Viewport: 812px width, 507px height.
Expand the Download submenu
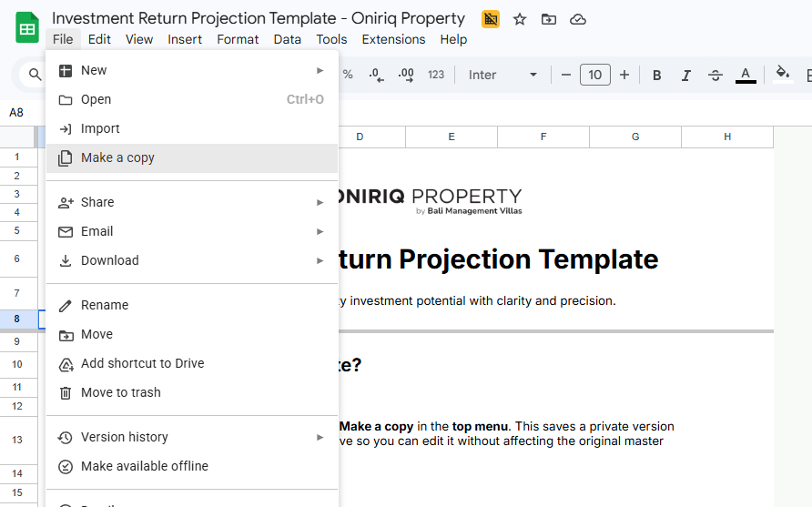192,260
